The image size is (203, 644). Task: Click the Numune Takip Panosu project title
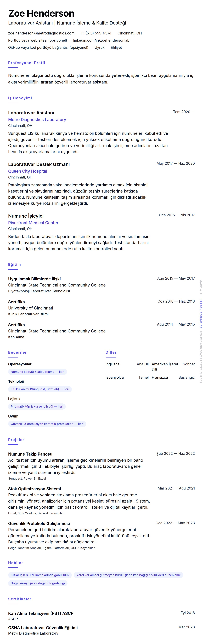(30, 454)
